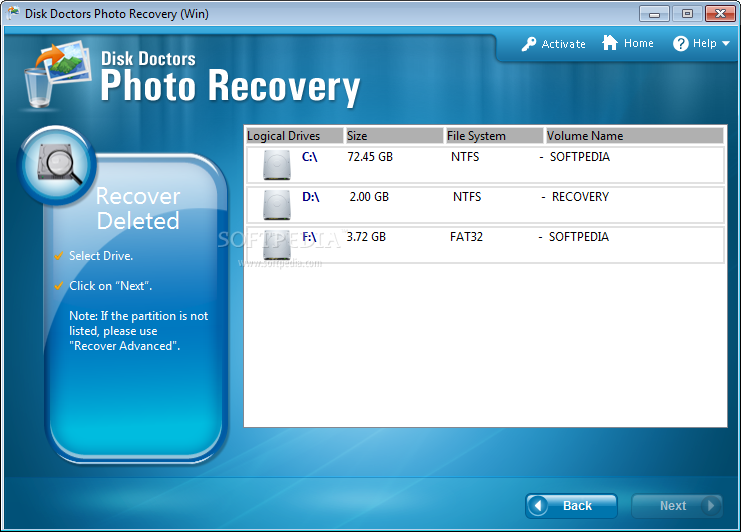Click the Back button
The image size is (741, 532).
pos(571,506)
